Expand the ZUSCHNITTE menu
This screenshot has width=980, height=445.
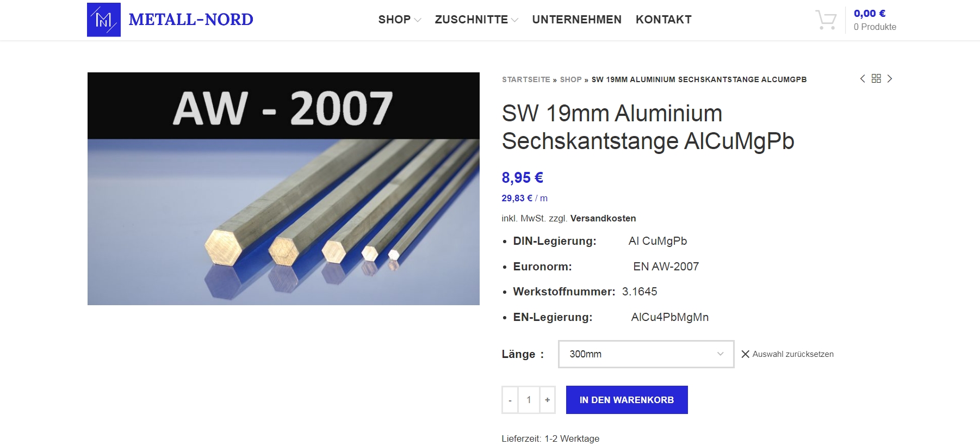point(476,20)
